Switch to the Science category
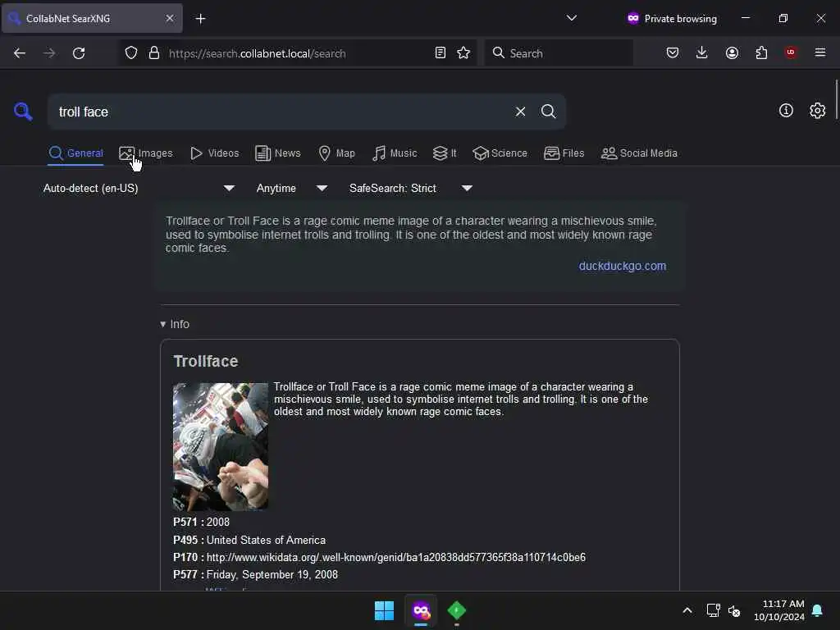 tap(500, 153)
